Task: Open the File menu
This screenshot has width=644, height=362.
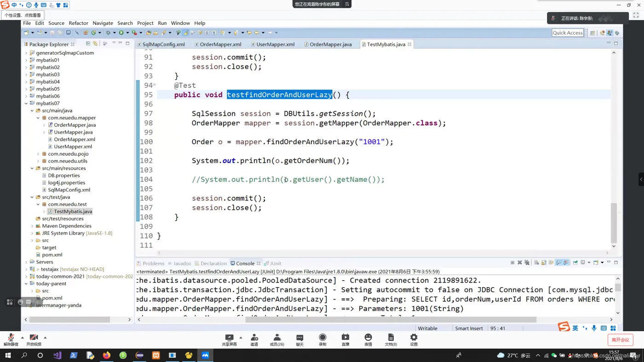Action: click(27, 23)
